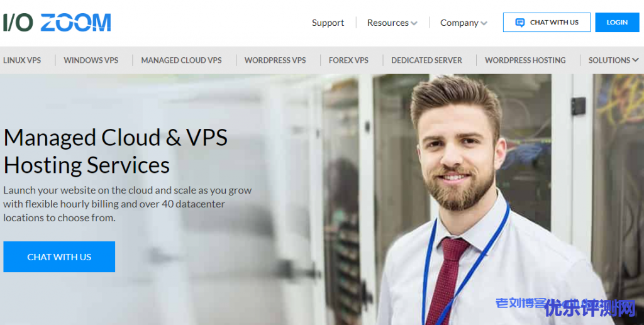Select the LINUX VPS menu item

pyautogui.click(x=22, y=60)
